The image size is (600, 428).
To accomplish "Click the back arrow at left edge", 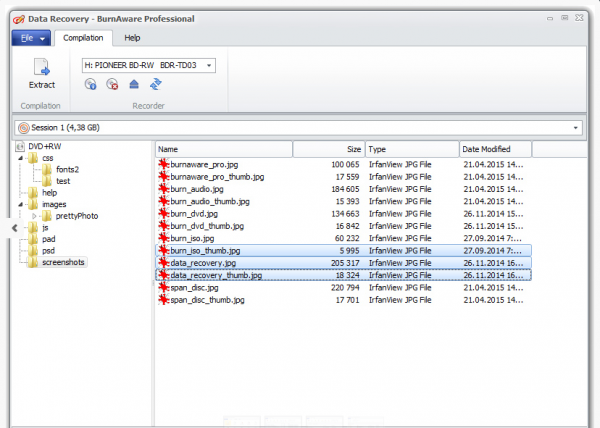I will click(15, 228).
